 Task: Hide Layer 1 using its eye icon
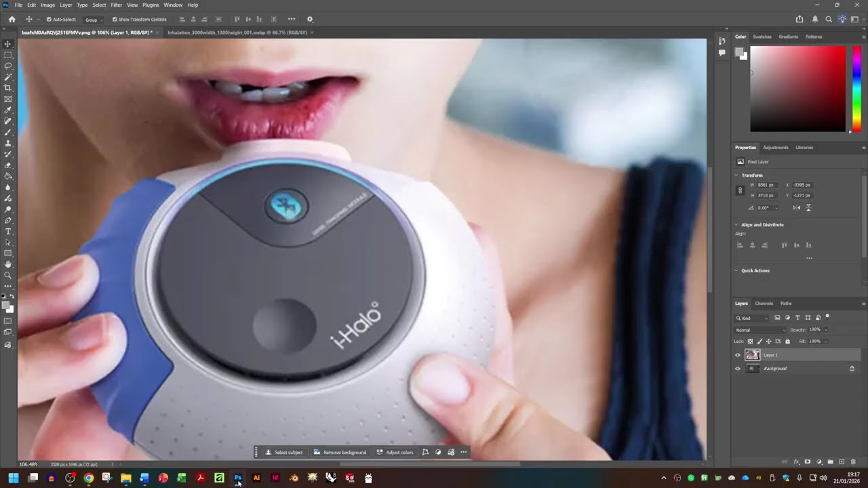[738, 354]
